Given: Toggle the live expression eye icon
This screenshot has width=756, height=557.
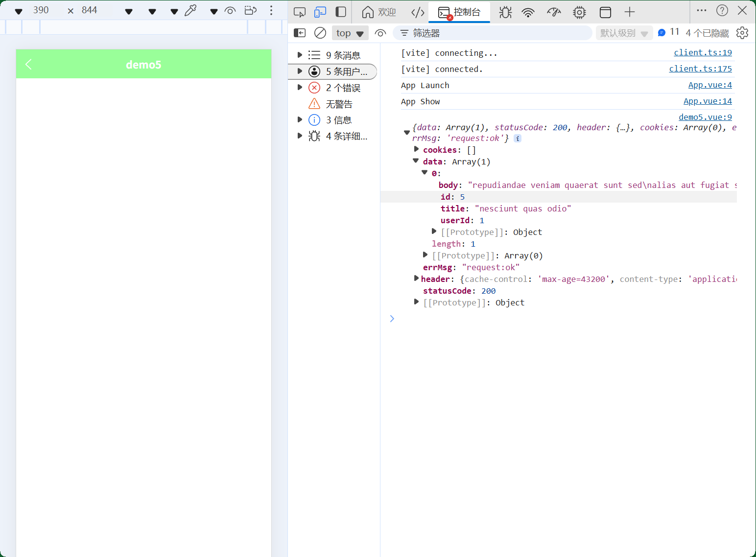Looking at the screenshot, I should pyautogui.click(x=380, y=33).
